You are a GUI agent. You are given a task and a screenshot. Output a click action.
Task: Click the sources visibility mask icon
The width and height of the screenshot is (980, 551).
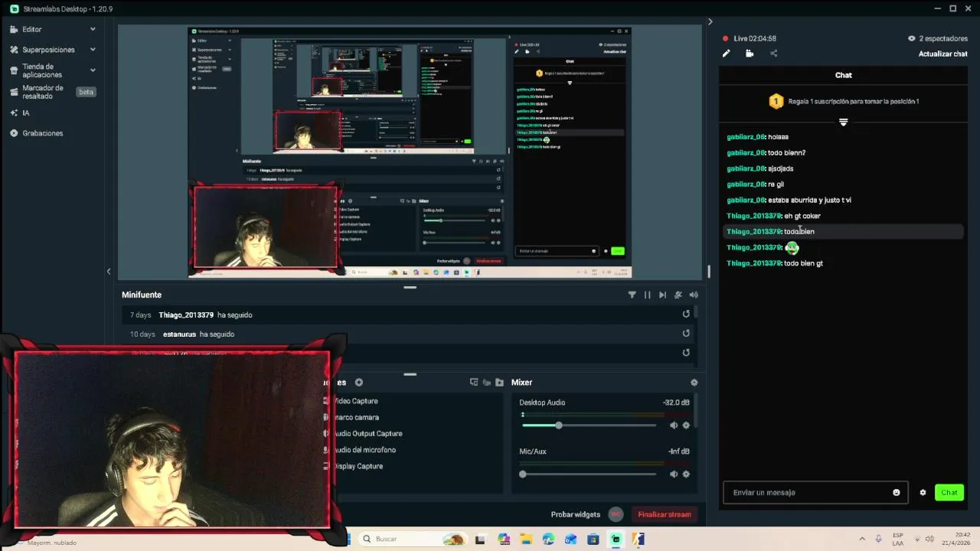click(487, 383)
